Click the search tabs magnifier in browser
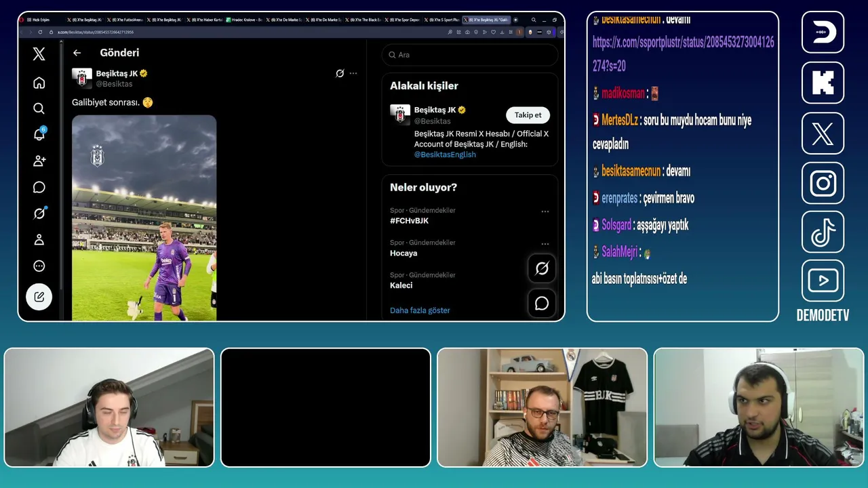The height and width of the screenshot is (488, 868). pos(534,20)
